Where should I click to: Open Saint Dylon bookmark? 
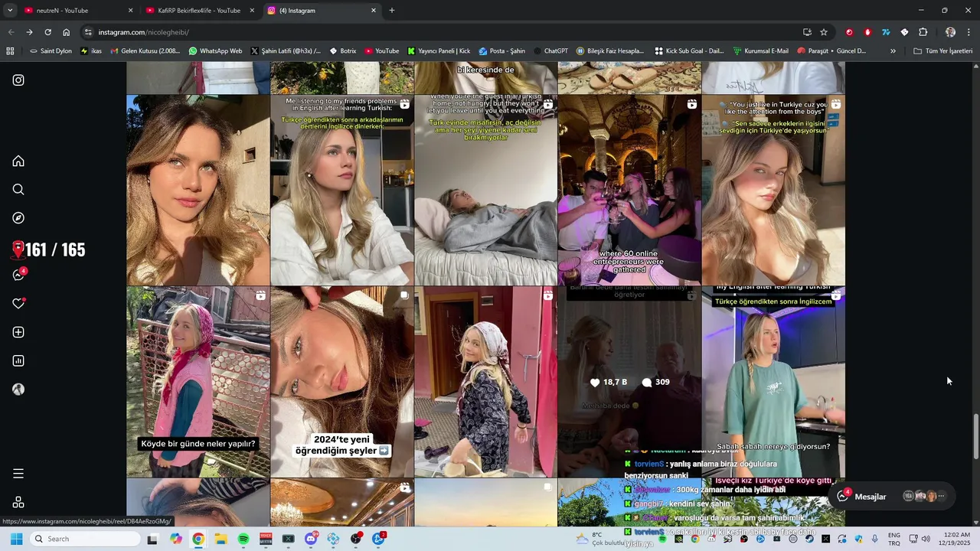click(51, 51)
